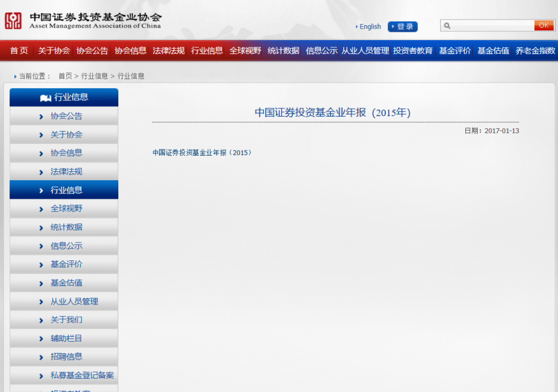Click the chevron beside 基金估值 in sidebar
The width and height of the screenshot is (558, 392).
(x=41, y=283)
